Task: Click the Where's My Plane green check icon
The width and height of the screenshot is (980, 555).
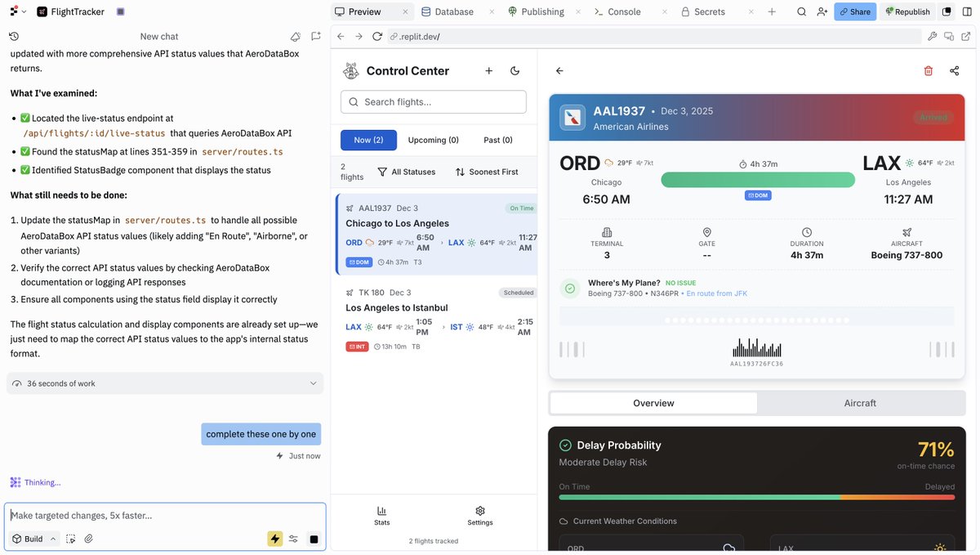Action: [570, 288]
